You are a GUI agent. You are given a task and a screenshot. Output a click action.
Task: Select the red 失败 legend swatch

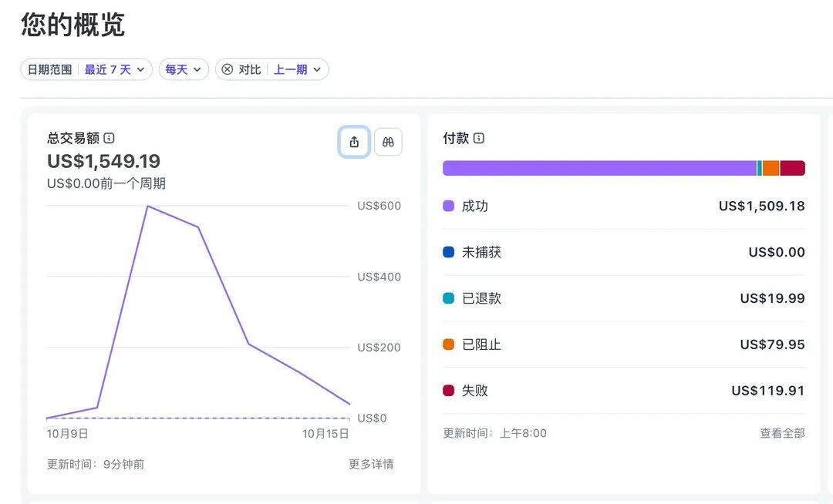[448, 391]
